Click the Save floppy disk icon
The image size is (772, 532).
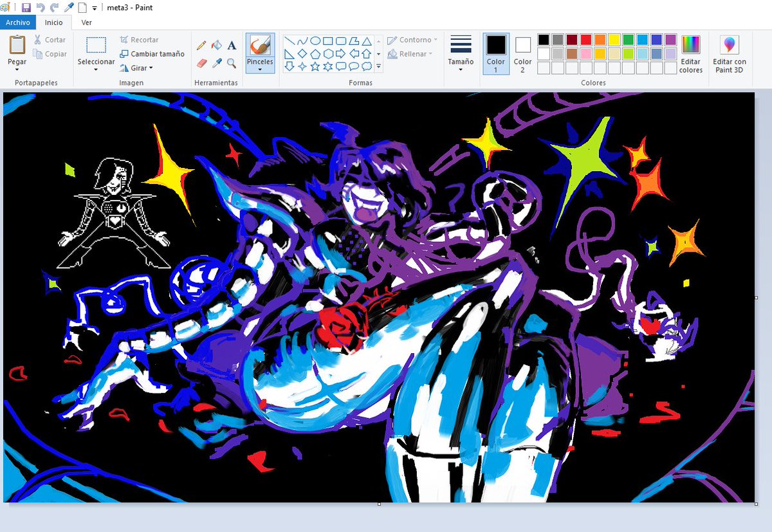[x=26, y=8]
